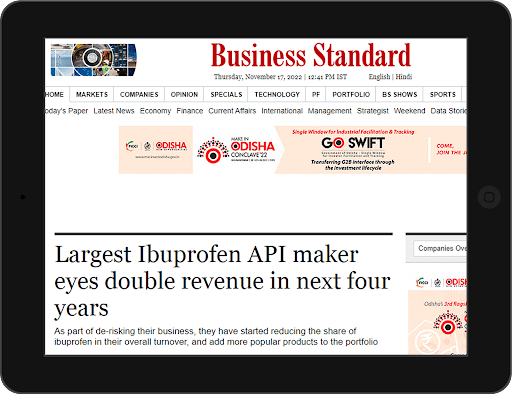Click the Business Standard masthead logo
Screen dimensions: 512x395
[x=311, y=55]
